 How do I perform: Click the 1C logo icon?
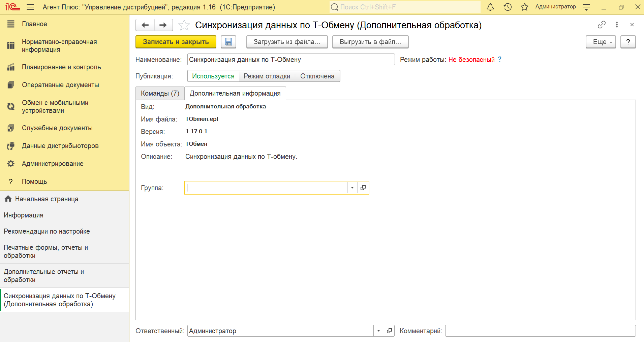(12, 7)
